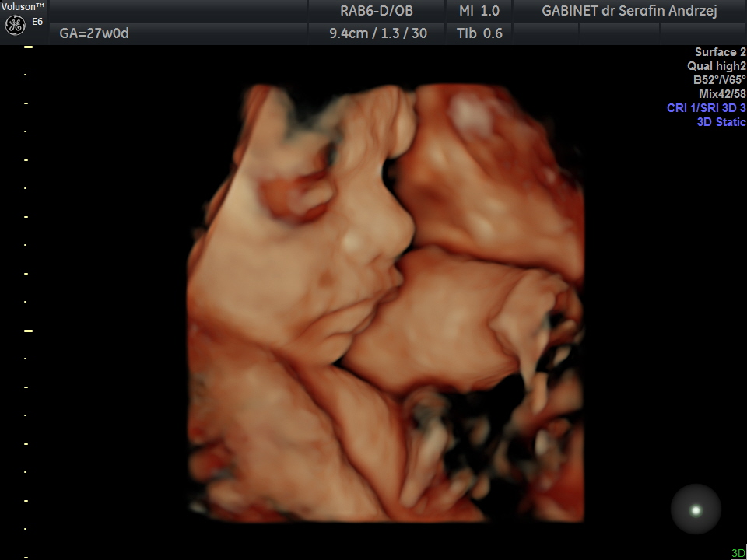
Task: Click the RAB6-D/OB probe label
Action: (377, 10)
